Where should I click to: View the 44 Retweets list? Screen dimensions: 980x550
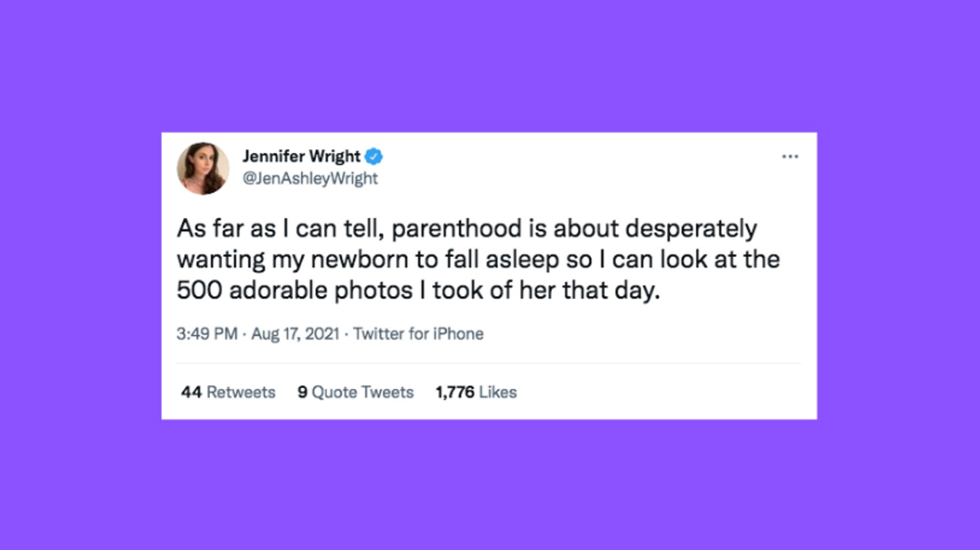(x=228, y=392)
